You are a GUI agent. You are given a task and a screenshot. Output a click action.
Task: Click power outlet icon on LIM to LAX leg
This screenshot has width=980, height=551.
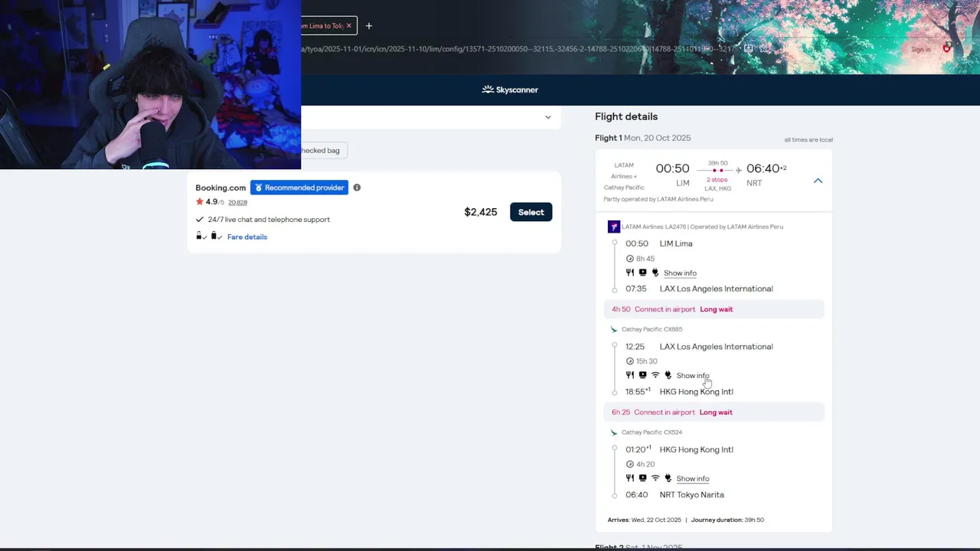[655, 272]
